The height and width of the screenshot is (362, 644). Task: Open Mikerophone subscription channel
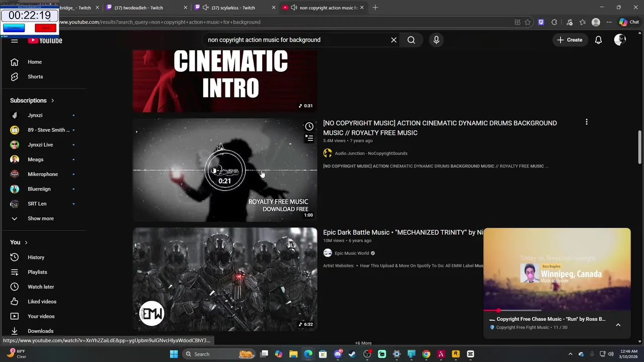pyautogui.click(x=43, y=174)
